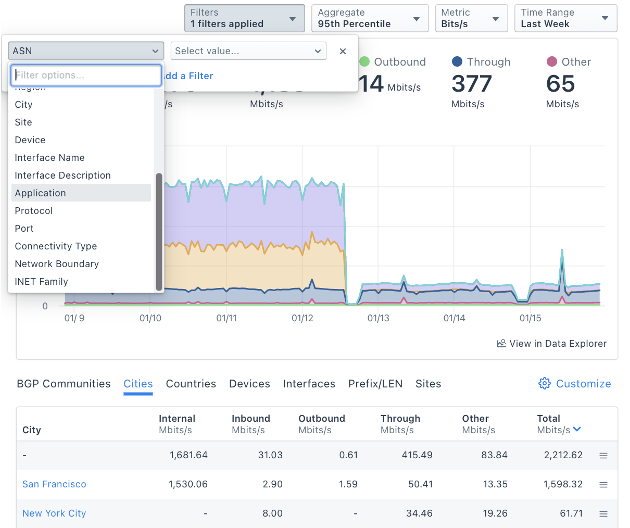The height and width of the screenshot is (528, 630).
Task: Open the Select value dropdown
Action: [248, 51]
